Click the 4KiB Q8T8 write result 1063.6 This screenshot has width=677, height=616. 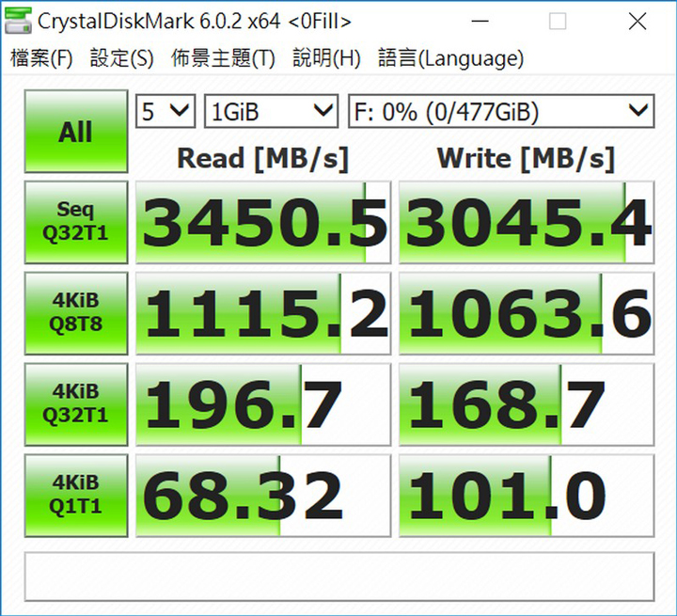[527, 313]
